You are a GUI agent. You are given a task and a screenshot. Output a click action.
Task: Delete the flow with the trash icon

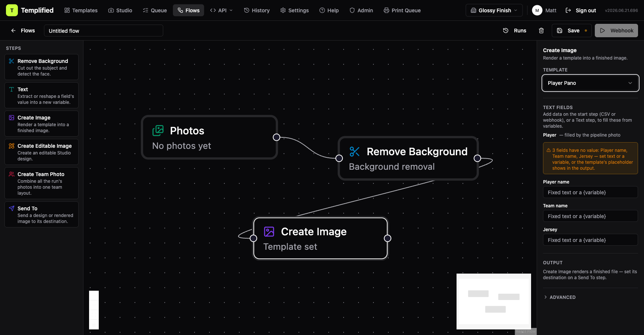541,31
